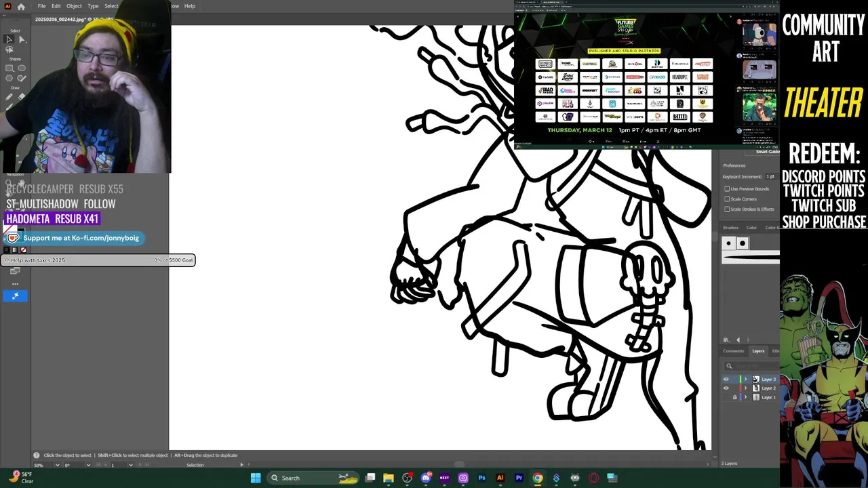Select the first small round brush preset
868x488 pixels.
729,243
